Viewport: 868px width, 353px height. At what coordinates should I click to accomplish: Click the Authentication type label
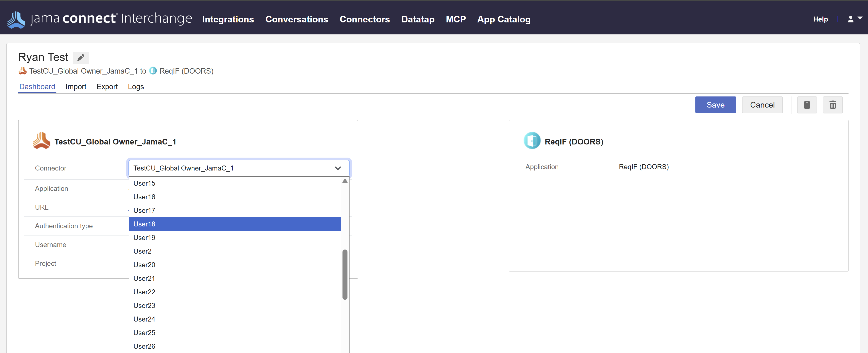tap(64, 226)
